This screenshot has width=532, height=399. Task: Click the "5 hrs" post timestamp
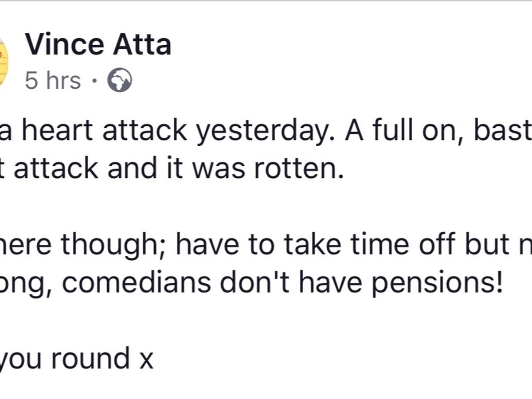click(x=53, y=81)
